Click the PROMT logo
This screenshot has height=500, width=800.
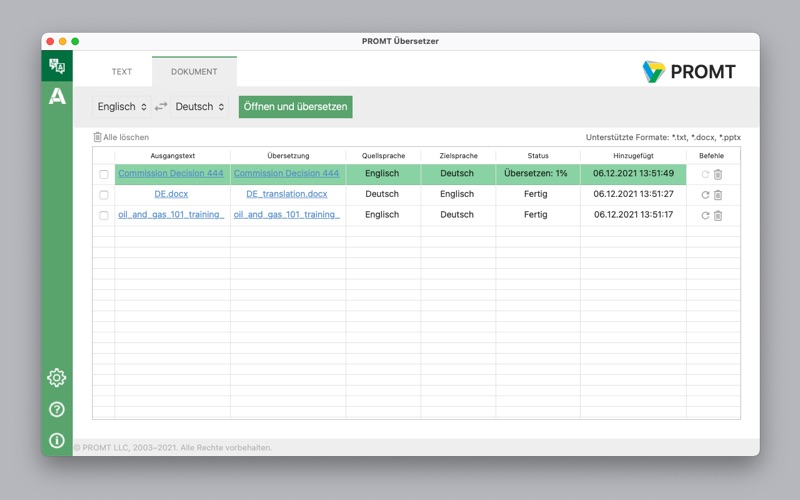tap(689, 71)
